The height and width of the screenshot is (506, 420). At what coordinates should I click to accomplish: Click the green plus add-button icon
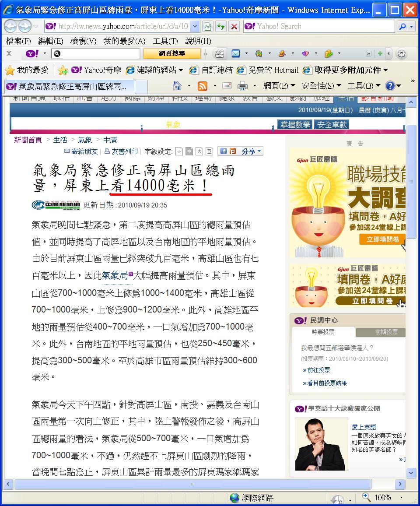point(380,53)
